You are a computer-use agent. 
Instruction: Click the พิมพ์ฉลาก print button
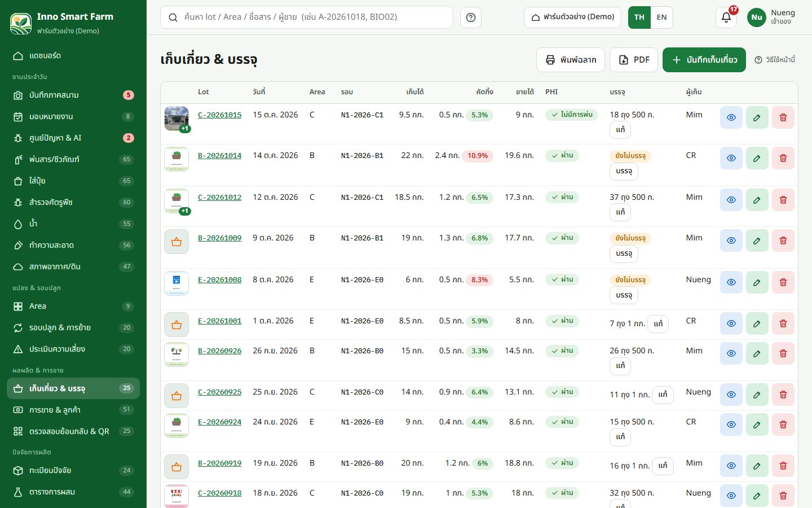pyautogui.click(x=571, y=60)
